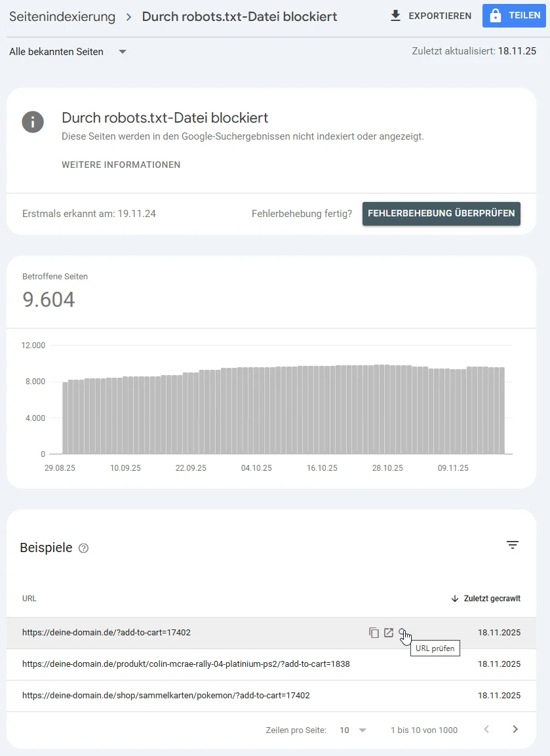Inspect the first URL with URL prüfen icon
Image resolution: width=550 pixels, height=756 pixels.
[x=403, y=632]
